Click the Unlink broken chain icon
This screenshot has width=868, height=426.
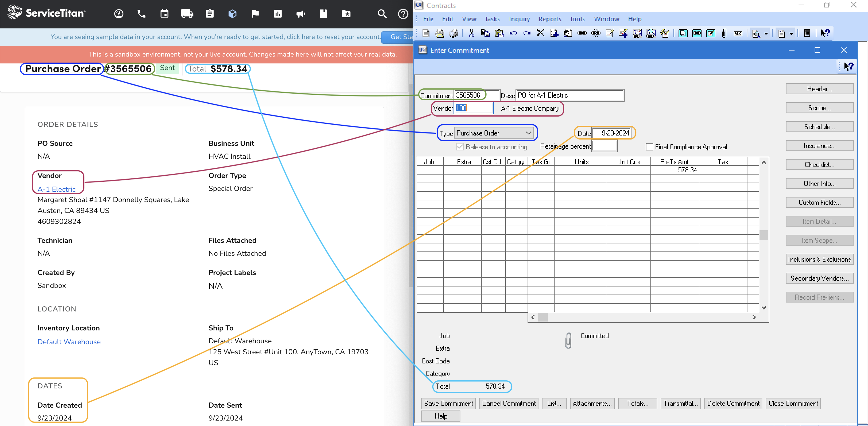(596, 33)
